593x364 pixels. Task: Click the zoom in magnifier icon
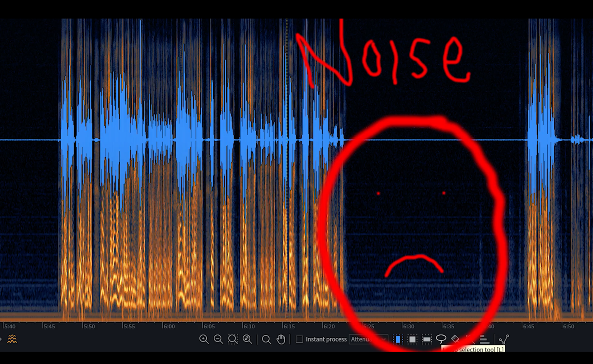click(x=204, y=339)
